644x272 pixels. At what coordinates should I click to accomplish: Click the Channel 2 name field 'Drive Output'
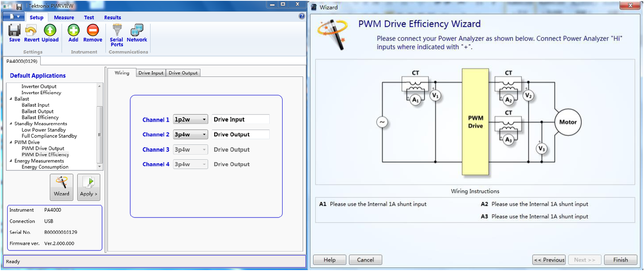[x=241, y=134]
